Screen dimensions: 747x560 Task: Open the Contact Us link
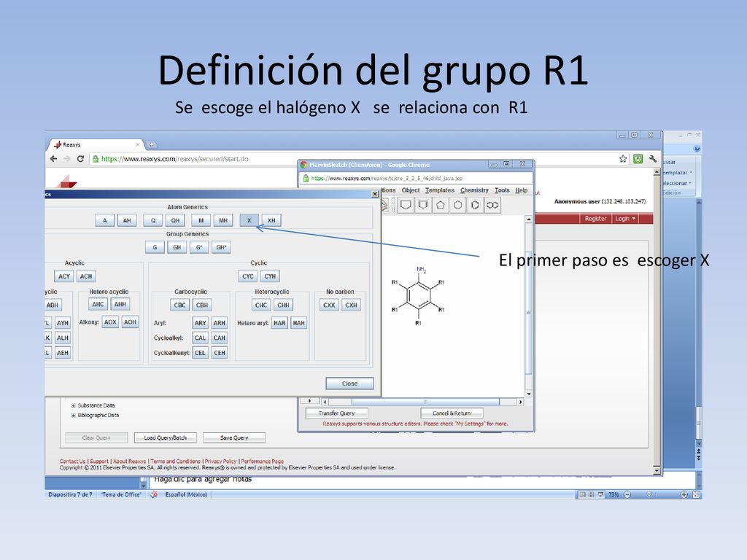[x=72, y=462]
